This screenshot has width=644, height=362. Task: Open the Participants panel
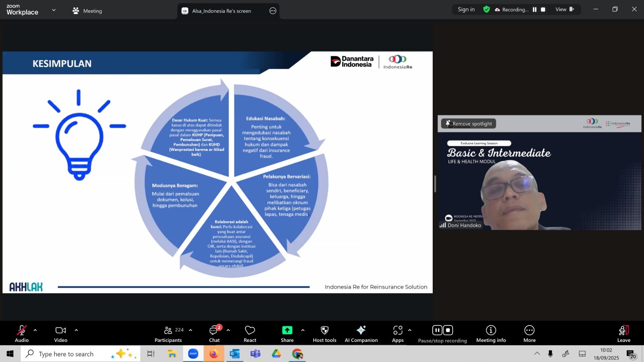click(x=168, y=334)
